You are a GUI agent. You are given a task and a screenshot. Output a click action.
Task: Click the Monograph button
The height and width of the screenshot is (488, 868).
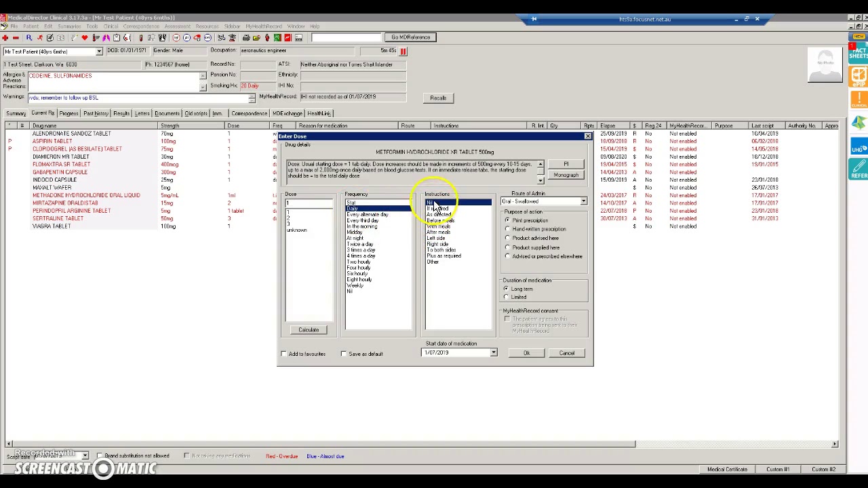tap(566, 175)
